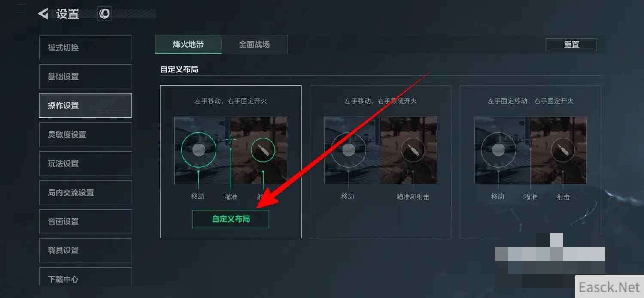Click the back arrow next to 设置
The width and height of the screenshot is (644, 298).
43,14
